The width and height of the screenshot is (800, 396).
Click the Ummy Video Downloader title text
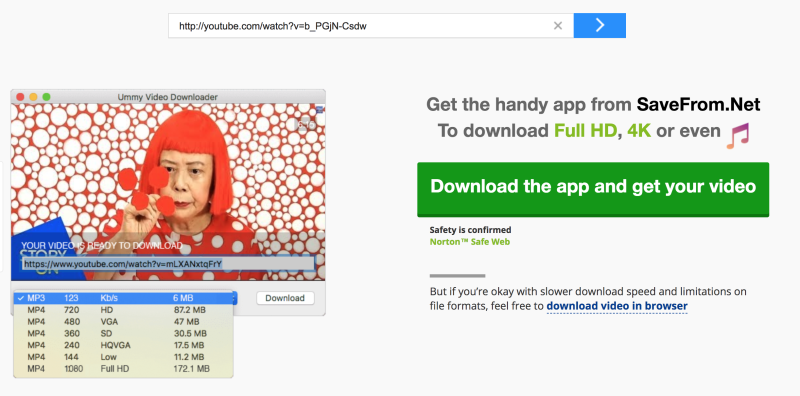click(167, 97)
